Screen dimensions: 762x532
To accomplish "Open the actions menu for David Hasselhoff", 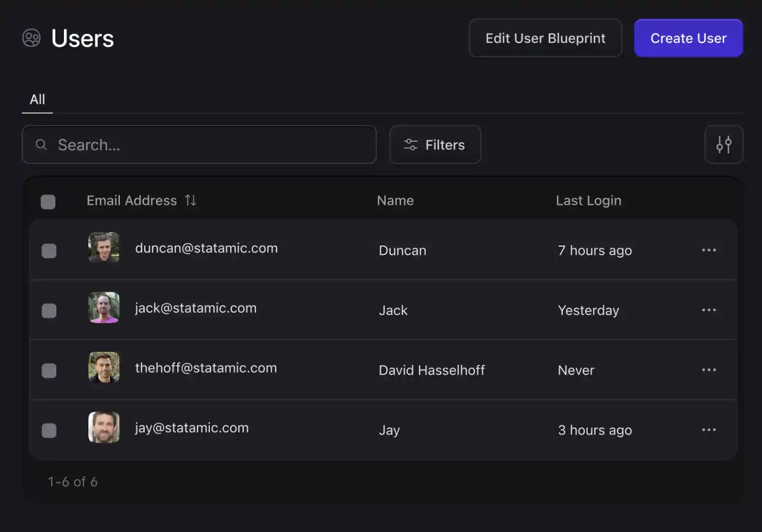I will tap(709, 370).
